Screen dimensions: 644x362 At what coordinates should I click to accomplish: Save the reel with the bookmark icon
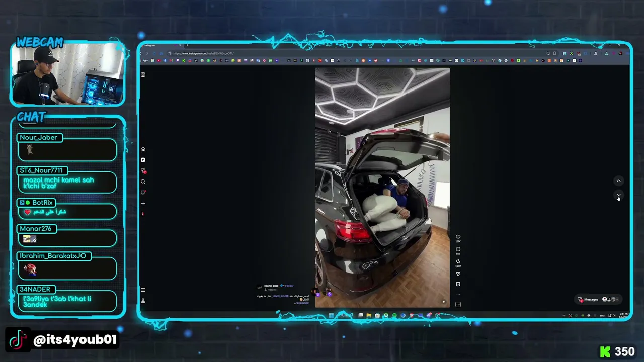458,284
